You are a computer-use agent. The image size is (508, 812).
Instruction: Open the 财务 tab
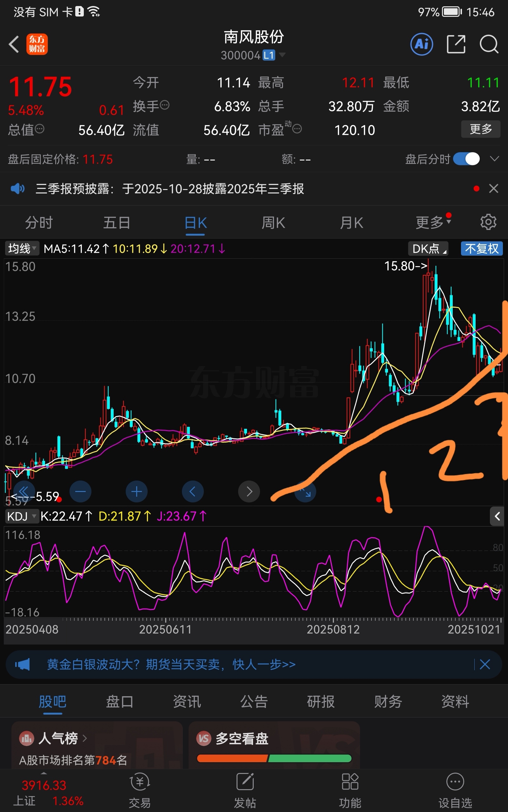(x=388, y=702)
